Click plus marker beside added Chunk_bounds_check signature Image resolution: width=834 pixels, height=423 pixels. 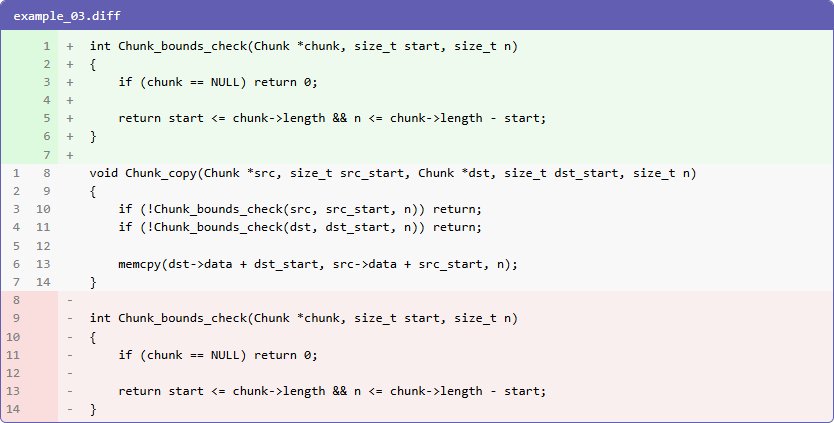pos(70,46)
